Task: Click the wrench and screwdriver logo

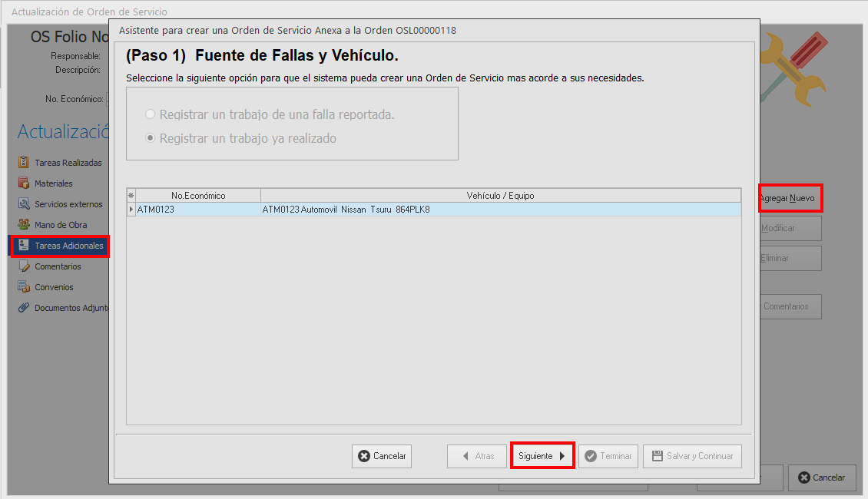Action: tap(793, 68)
